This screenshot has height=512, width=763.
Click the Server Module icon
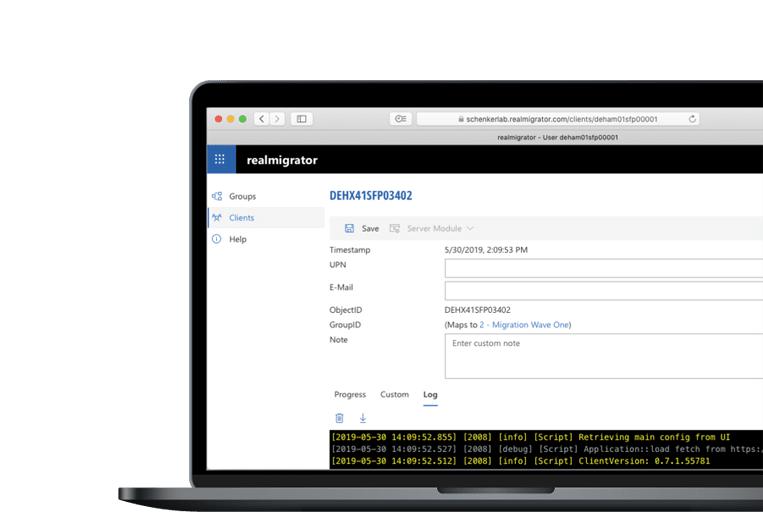(x=395, y=228)
